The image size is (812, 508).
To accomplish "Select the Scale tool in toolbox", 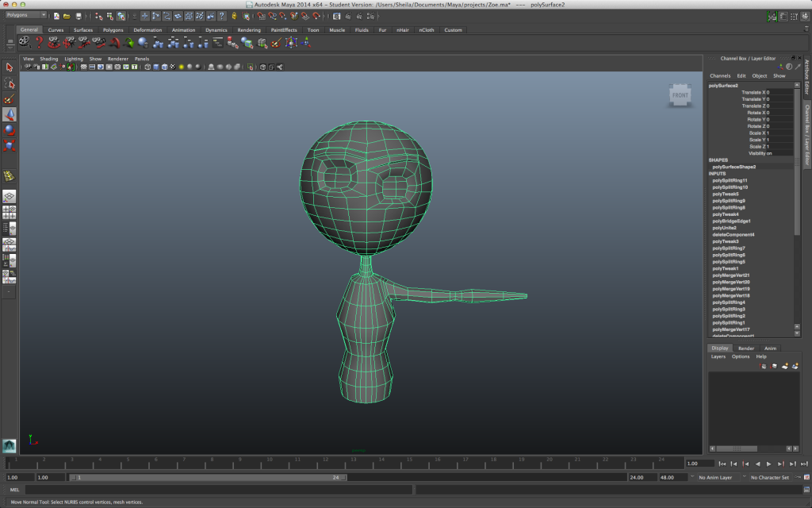I will pos(10,145).
